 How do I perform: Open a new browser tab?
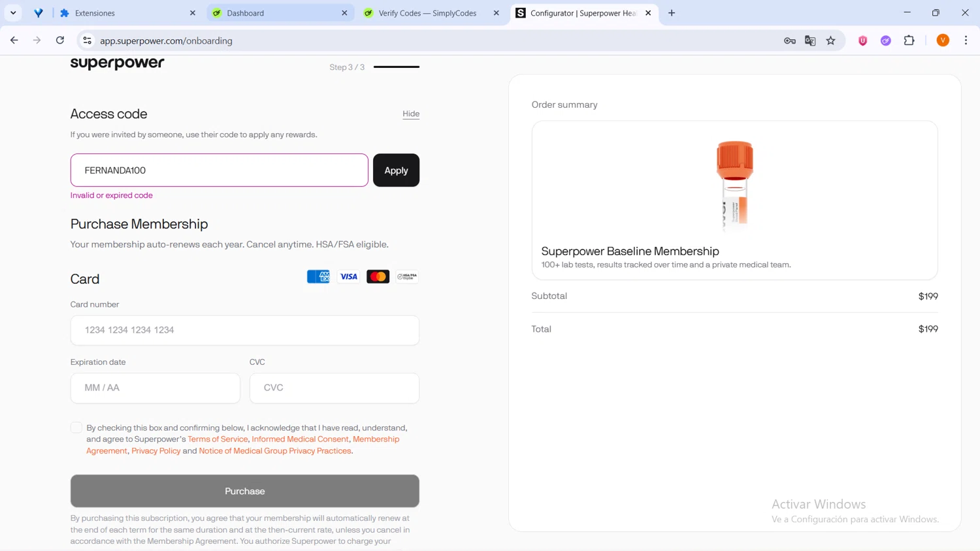point(672,13)
